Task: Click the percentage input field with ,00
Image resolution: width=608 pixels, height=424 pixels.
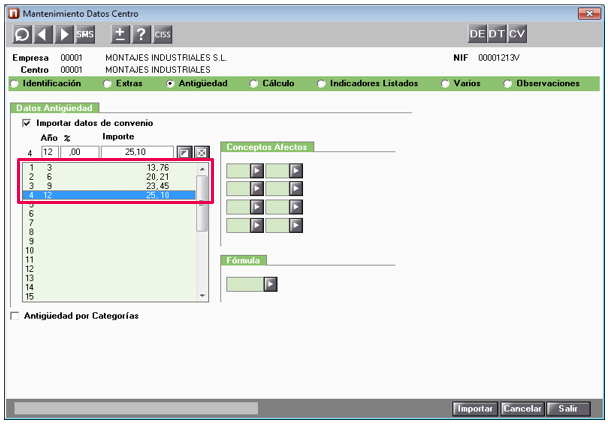Action: point(79,152)
